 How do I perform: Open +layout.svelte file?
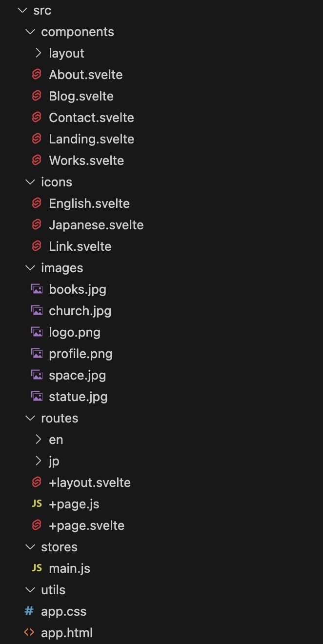click(90, 483)
